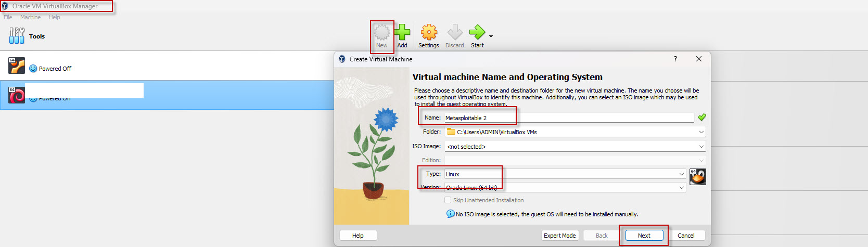This screenshot has height=247, width=868.
Task: Click the Powered Off text of the first VM
Action: pyautogui.click(x=55, y=69)
